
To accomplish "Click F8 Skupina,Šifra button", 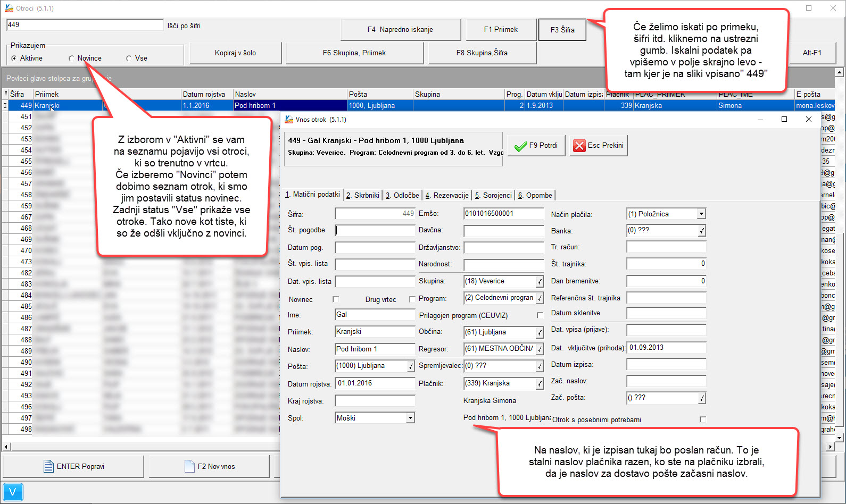I will click(x=482, y=53).
